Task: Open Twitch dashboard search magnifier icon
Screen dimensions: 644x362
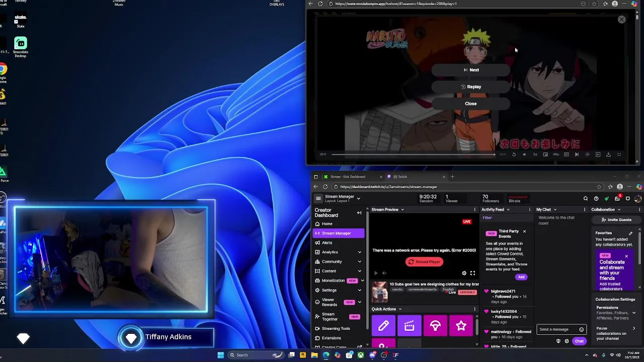Action: pyautogui.click(x=586, y=199)
